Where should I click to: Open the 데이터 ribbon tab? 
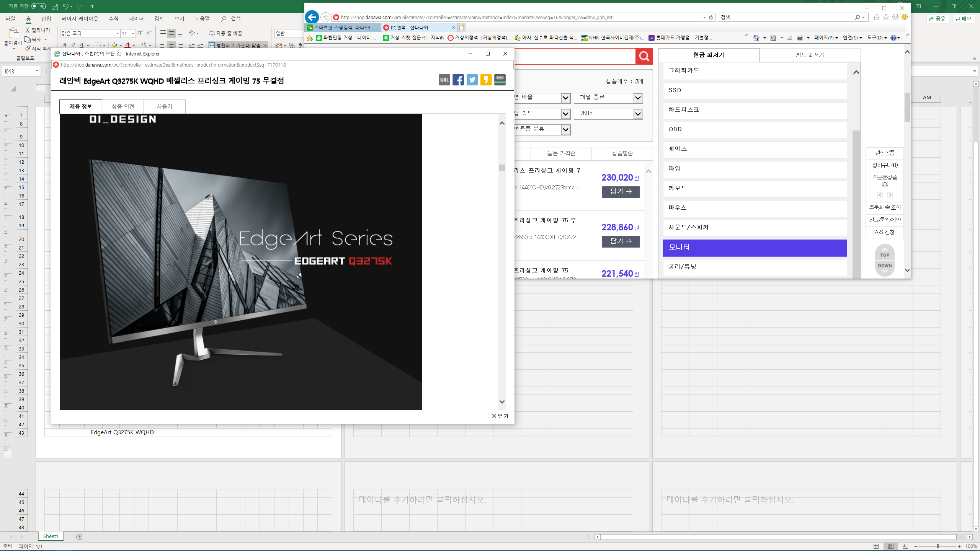[136, 18]
